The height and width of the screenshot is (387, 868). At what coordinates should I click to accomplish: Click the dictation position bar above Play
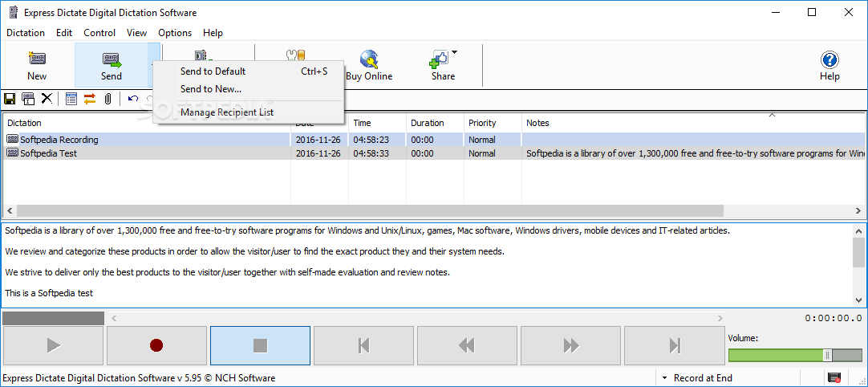pos(53,318)
